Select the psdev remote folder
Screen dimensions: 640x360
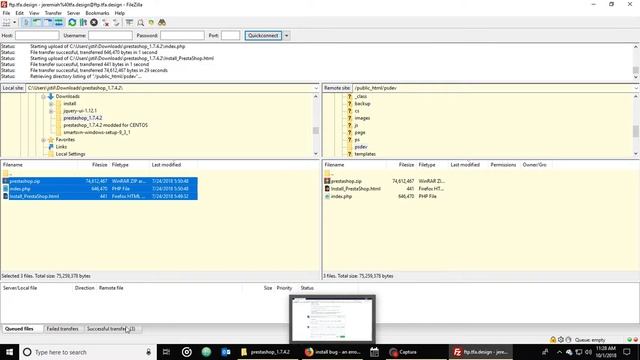click(x=361, y=147)
